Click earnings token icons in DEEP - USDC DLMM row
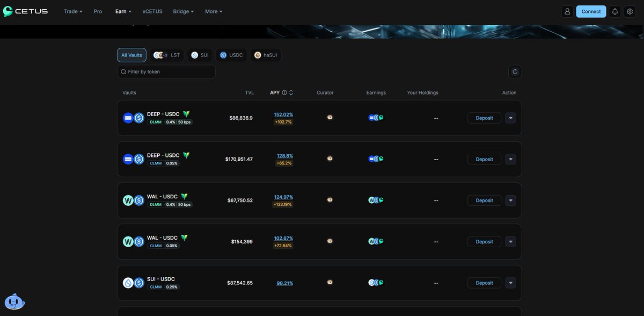The width and height of the screenshot is (644, 316). pos(376,118)
